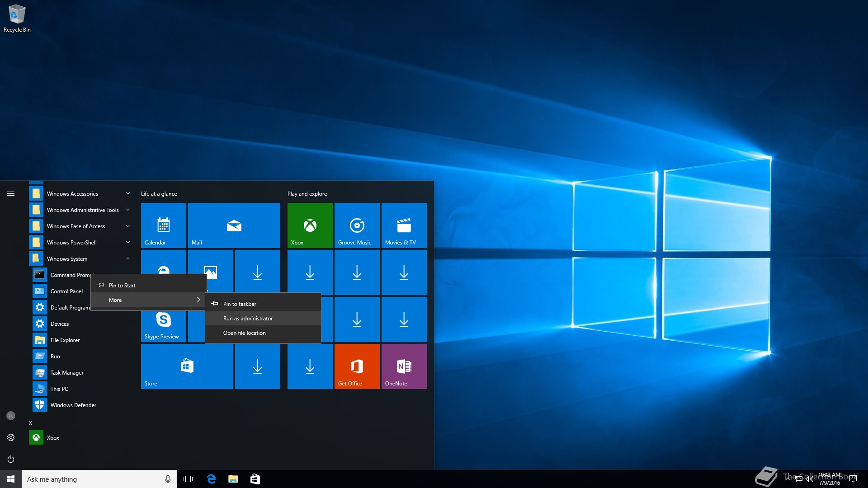Open the Recycle Bin desktop icon
This screenshot has width=868, height=488.
point(17,19)
